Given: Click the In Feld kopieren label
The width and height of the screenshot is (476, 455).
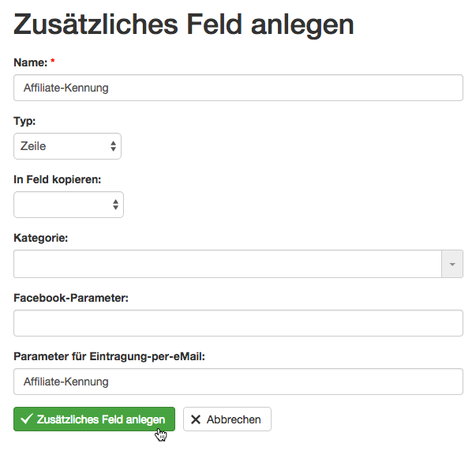Looking at the screenshot, I should coord(58,179).
